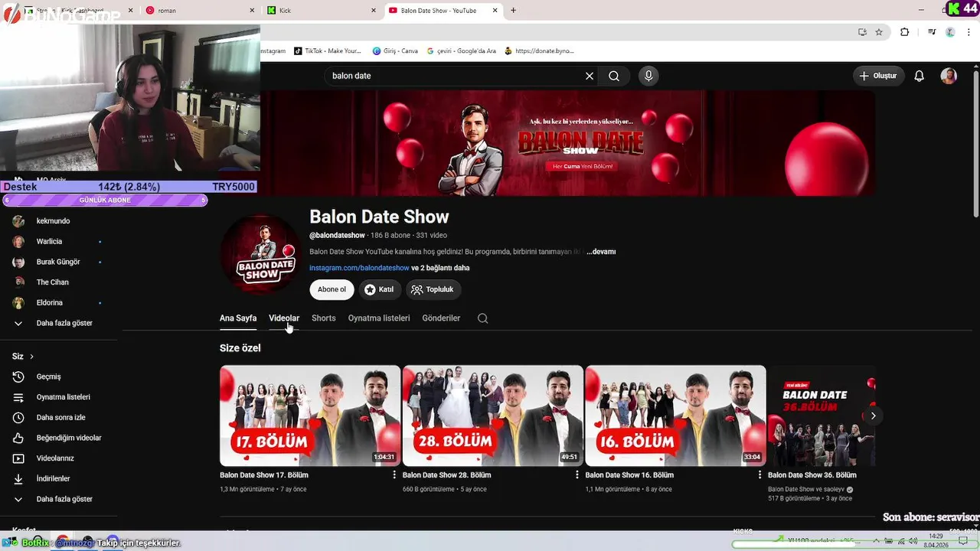Screen dimensions: 980x551
Task: Open instagram.com/balondateshow link
Action: (x=359, y=268)
